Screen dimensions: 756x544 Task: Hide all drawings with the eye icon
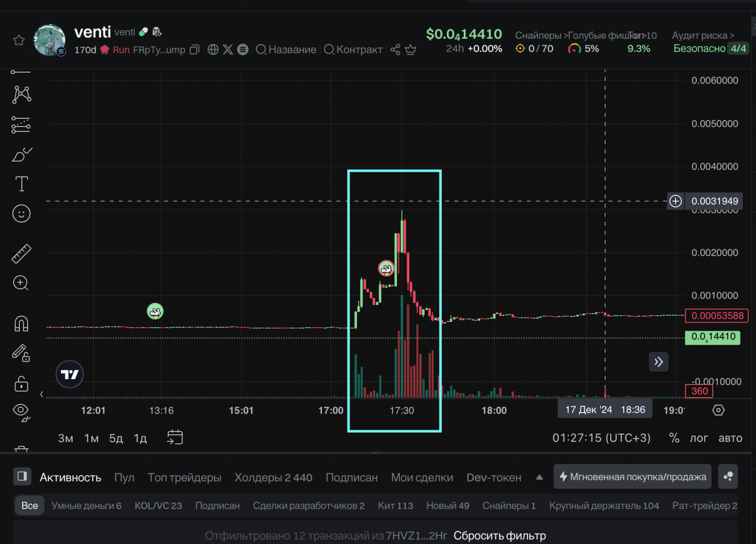[x=21, y=412]
